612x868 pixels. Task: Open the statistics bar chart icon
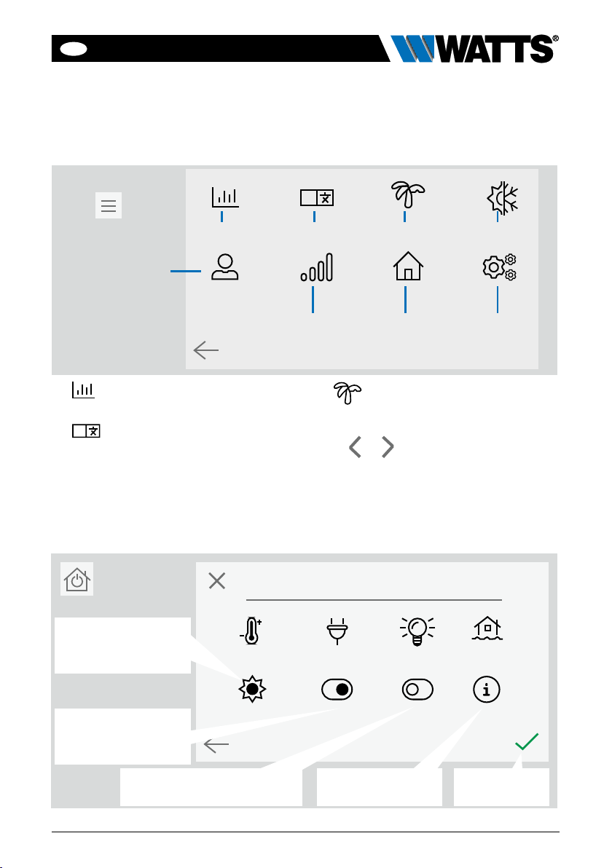(225, 197)
